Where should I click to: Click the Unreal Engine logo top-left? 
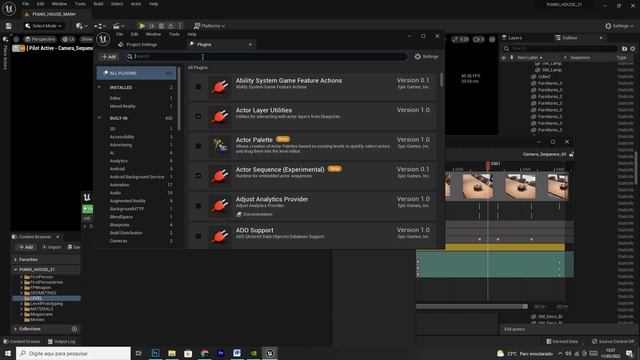(9, 8)
